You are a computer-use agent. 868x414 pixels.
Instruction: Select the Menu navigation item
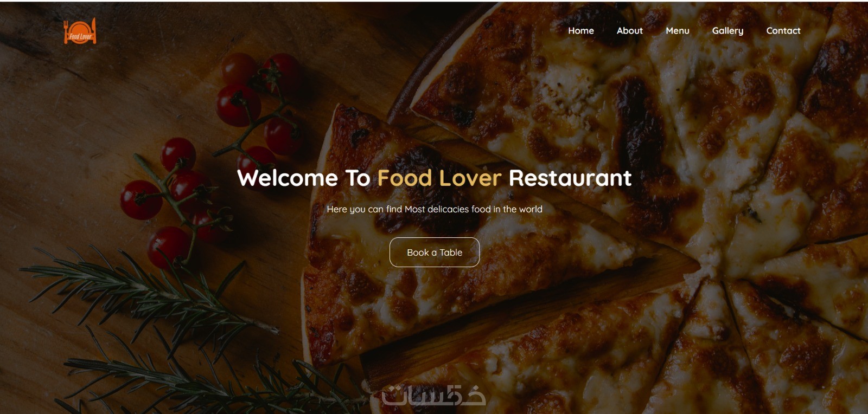[678, 31]
